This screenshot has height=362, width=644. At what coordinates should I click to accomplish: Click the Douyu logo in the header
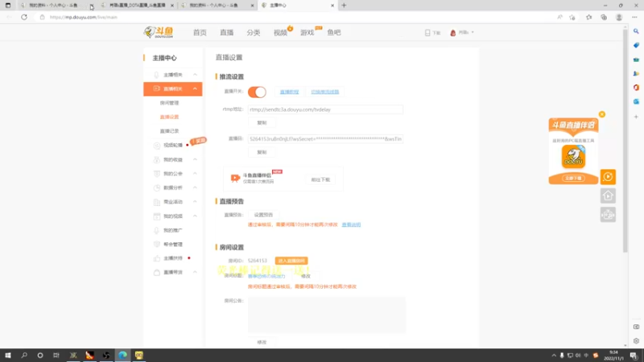click(x=159, y=32)
